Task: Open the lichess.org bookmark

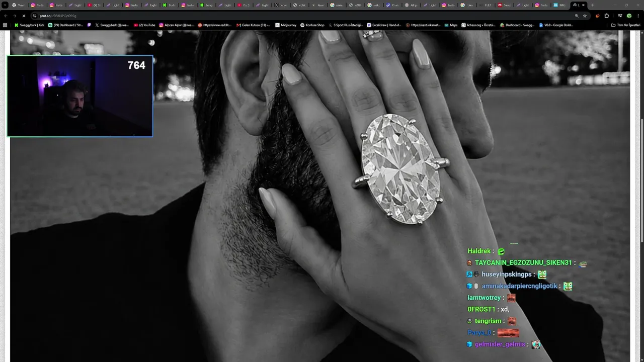Action: pyautogui.click(x=479, y=25)
